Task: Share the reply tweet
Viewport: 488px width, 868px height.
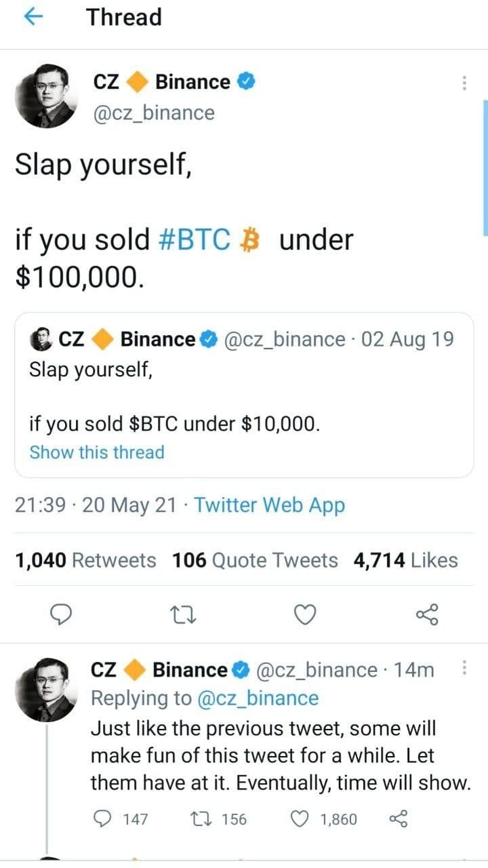Action: tap(398, 819)
